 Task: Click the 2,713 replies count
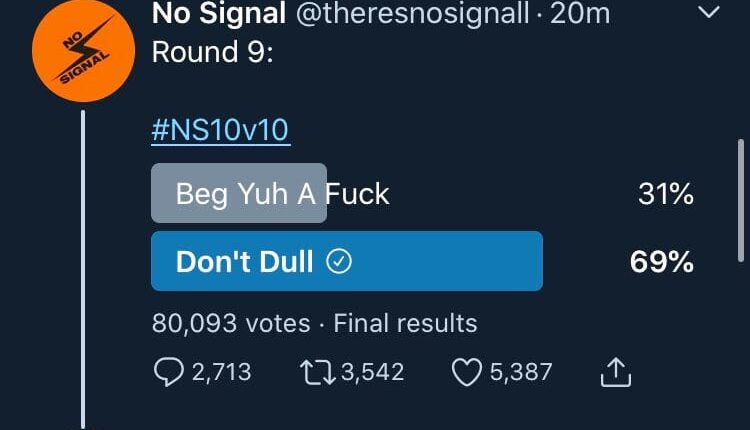click(222, 373)
